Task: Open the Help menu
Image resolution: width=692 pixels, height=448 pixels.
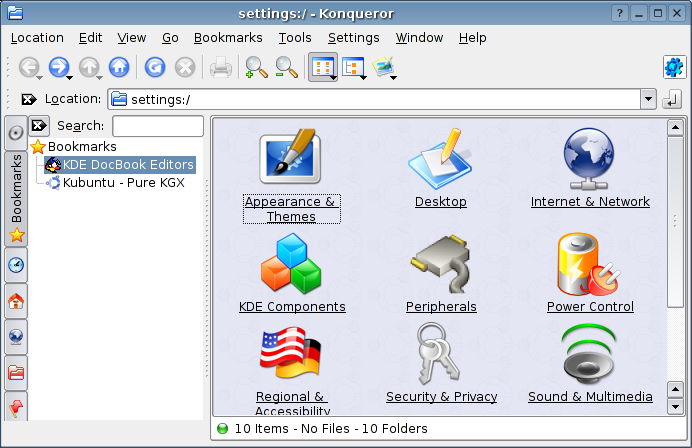Action: click(x=472, y=38)
